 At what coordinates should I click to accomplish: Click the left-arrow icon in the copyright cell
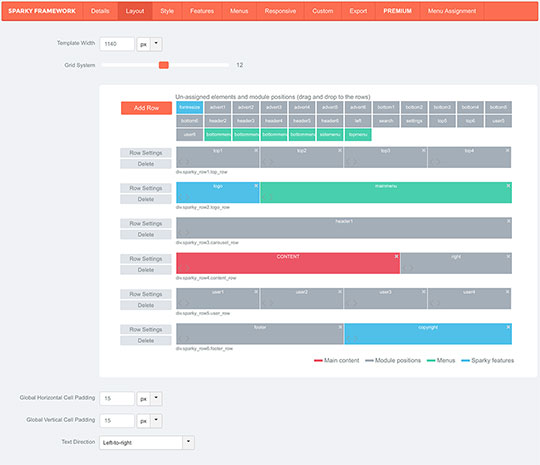(x=348, y=339)
